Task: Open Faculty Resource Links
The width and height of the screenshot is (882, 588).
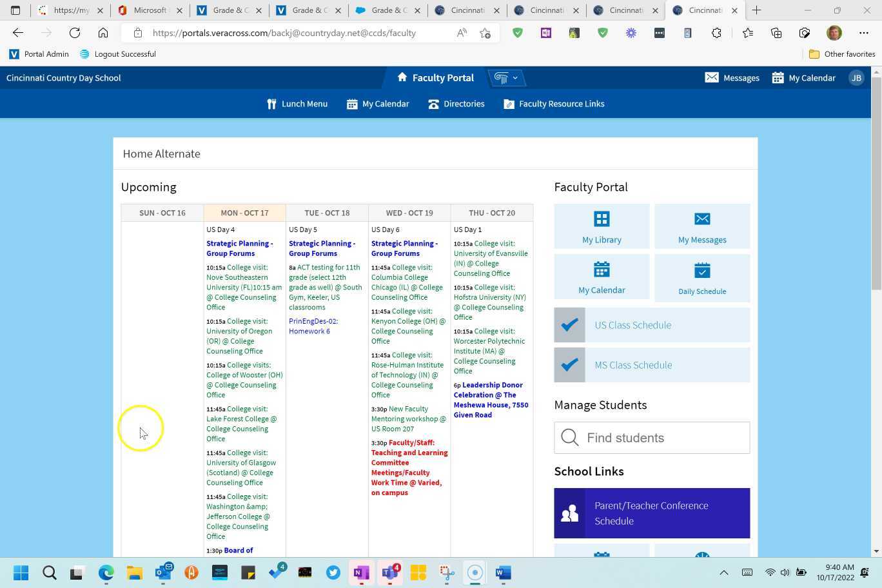Action: 554,104
